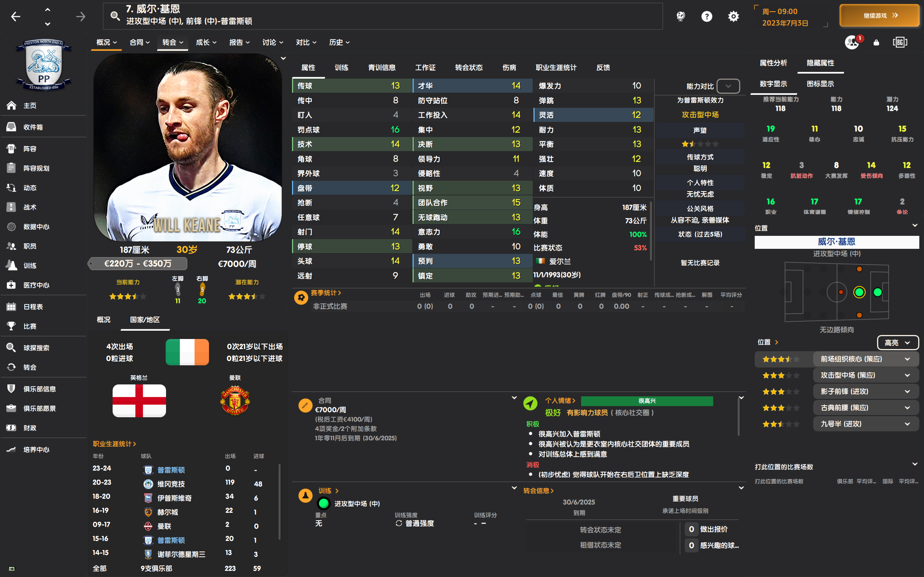Screen dimensions: 924x577
Task: Click the lock icon near top right
Action: 876,42
